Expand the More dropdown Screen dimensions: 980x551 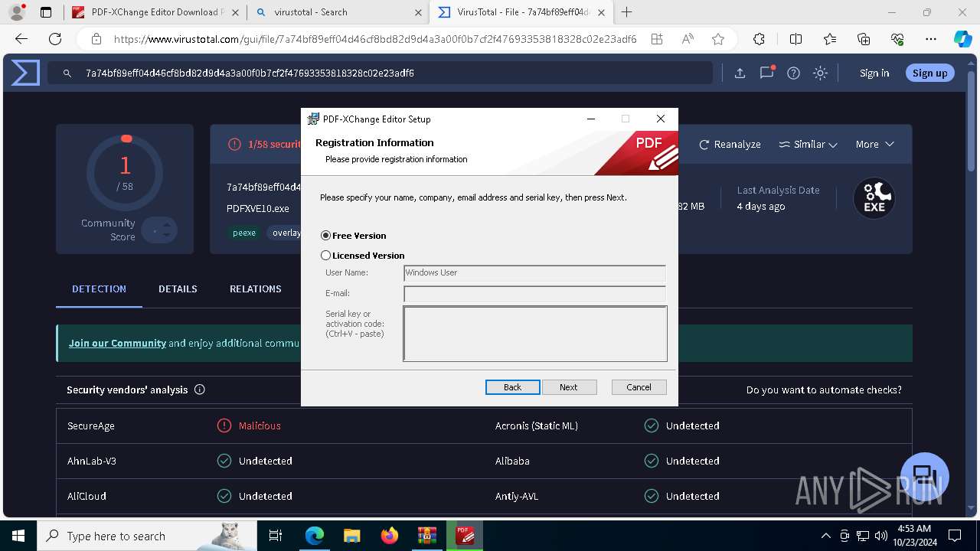pos(875,144)
